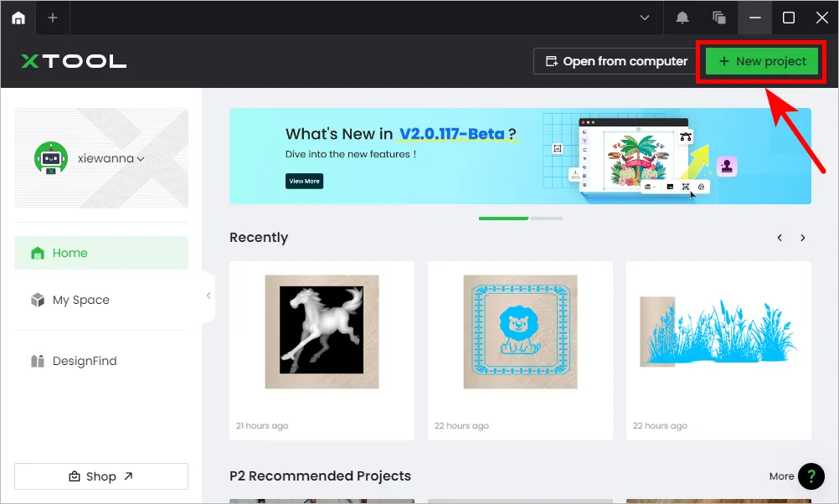Show next recent projects with right arrow

pos(803,238)
